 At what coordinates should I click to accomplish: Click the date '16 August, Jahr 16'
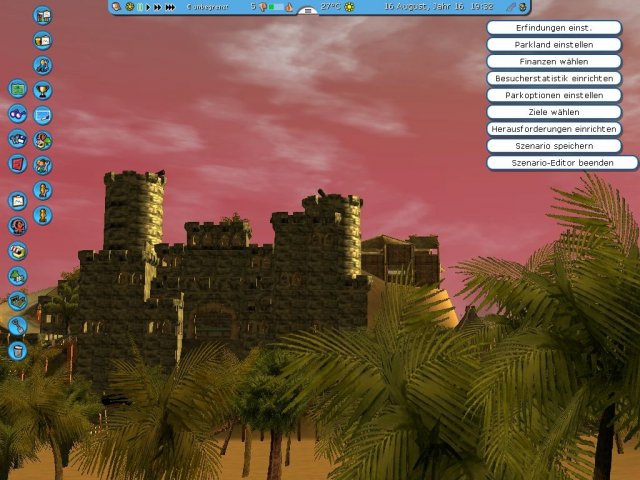(x=424, y=7)
